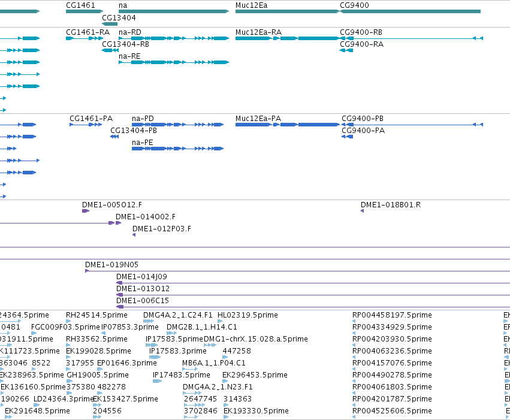Click the DME1-014O02.F label
Image resolution: width=510 pixels, height=420 pixels.
146,217
